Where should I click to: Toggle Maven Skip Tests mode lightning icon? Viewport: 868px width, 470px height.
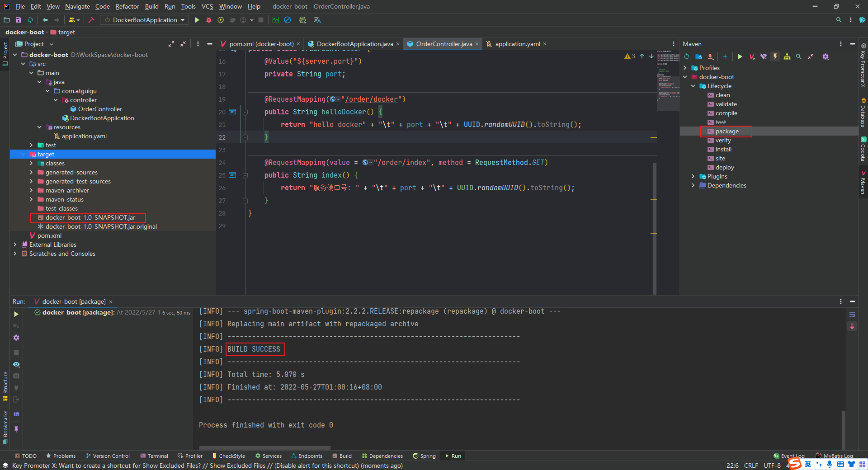coord(775,56)
